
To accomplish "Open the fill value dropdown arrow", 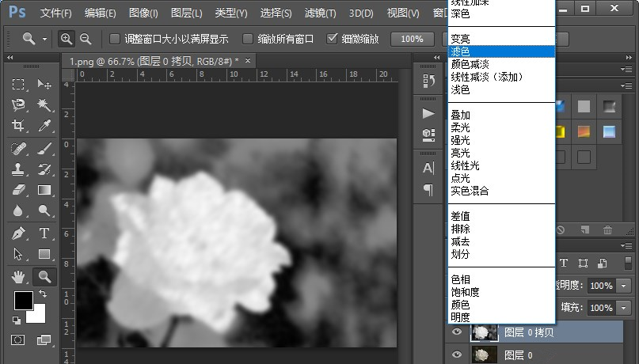I will pos(623,308).
